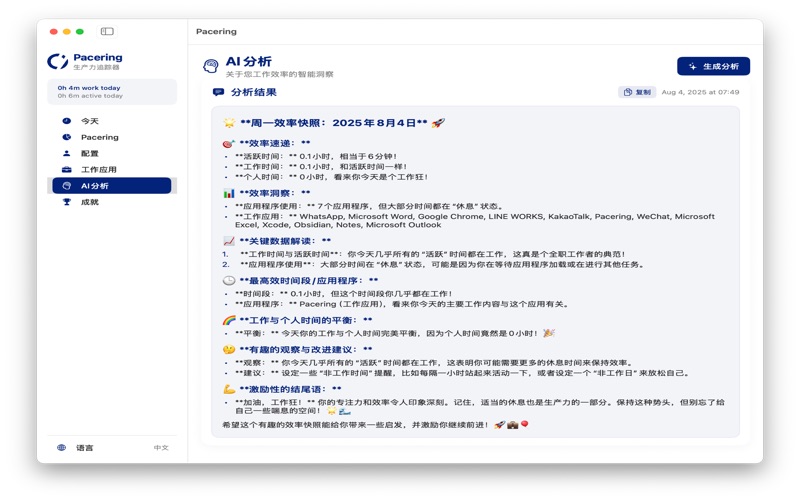800x500 pixels.
Task: Copy analysis with the 复制 button
Action: (637, 92)
